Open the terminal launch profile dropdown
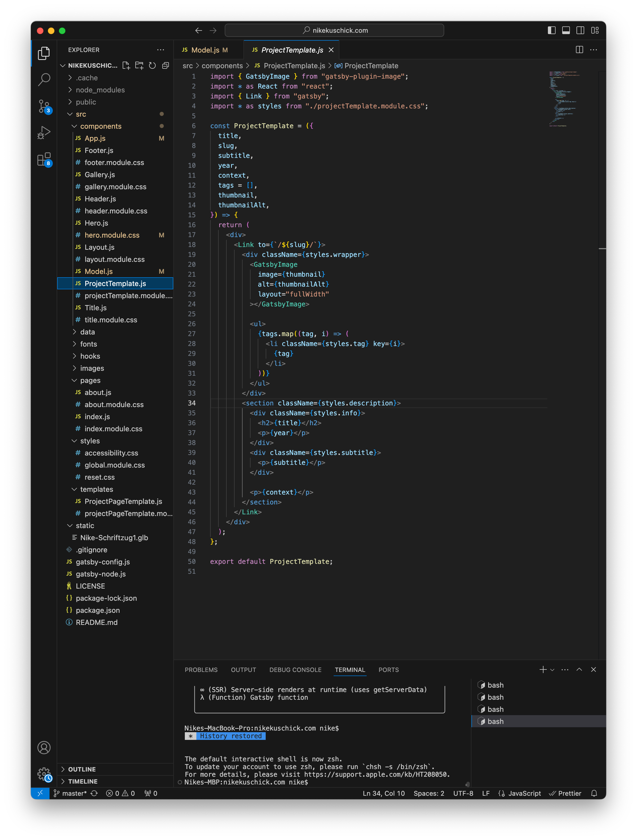Image resolution: width=637 pixels, height=840 pixels. (552, 669)
